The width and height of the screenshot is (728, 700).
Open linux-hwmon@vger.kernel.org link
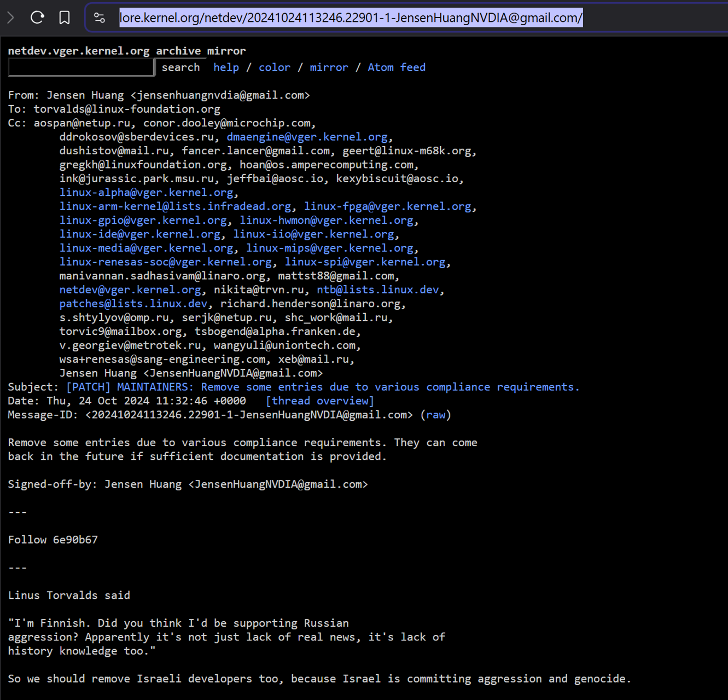click(x=327, y=221)
